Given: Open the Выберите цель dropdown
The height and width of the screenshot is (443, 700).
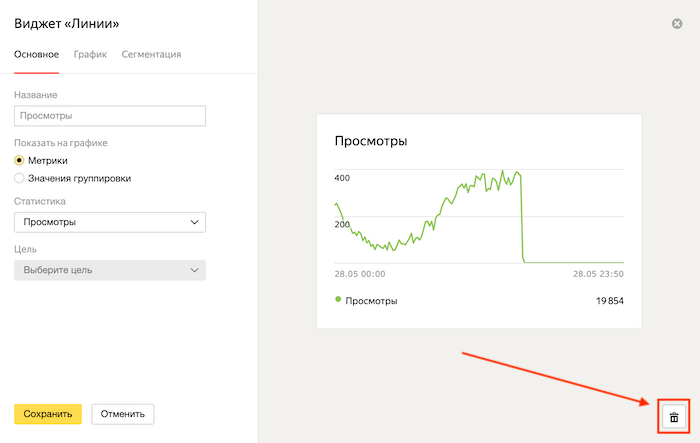Looking at the screenshot, I should click(110, 270).
